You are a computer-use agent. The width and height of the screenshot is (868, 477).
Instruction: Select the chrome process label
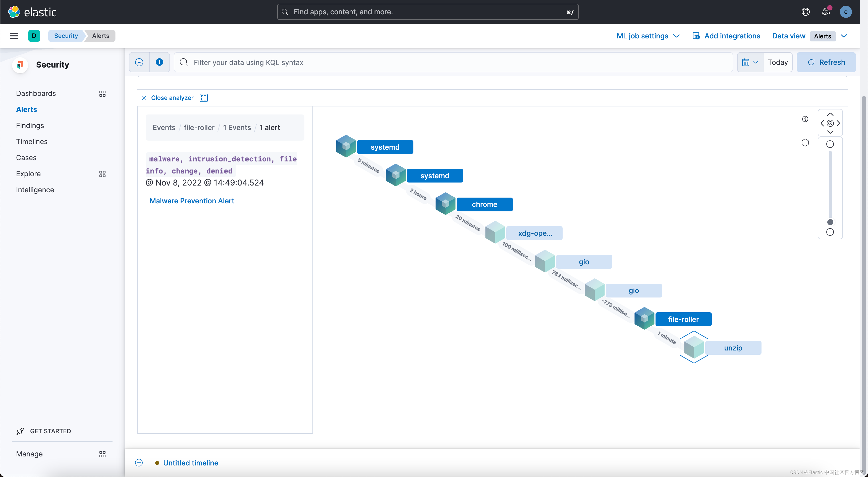484,204
